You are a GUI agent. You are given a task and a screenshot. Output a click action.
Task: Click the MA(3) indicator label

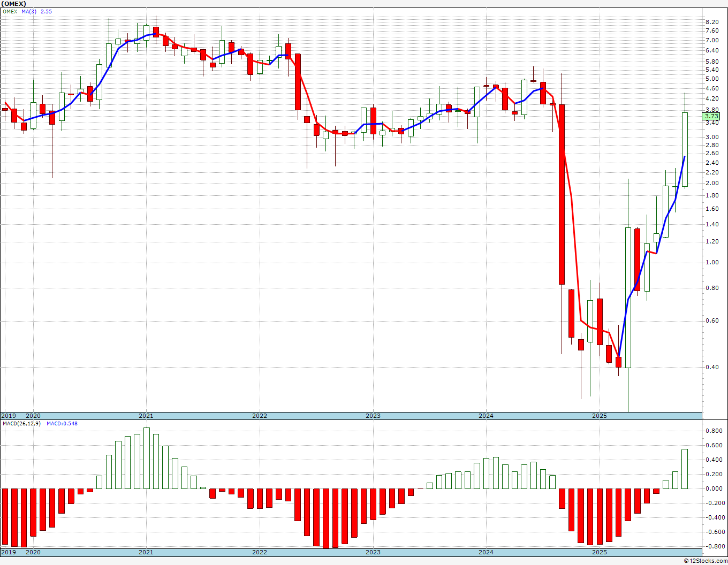pos(29,11)
